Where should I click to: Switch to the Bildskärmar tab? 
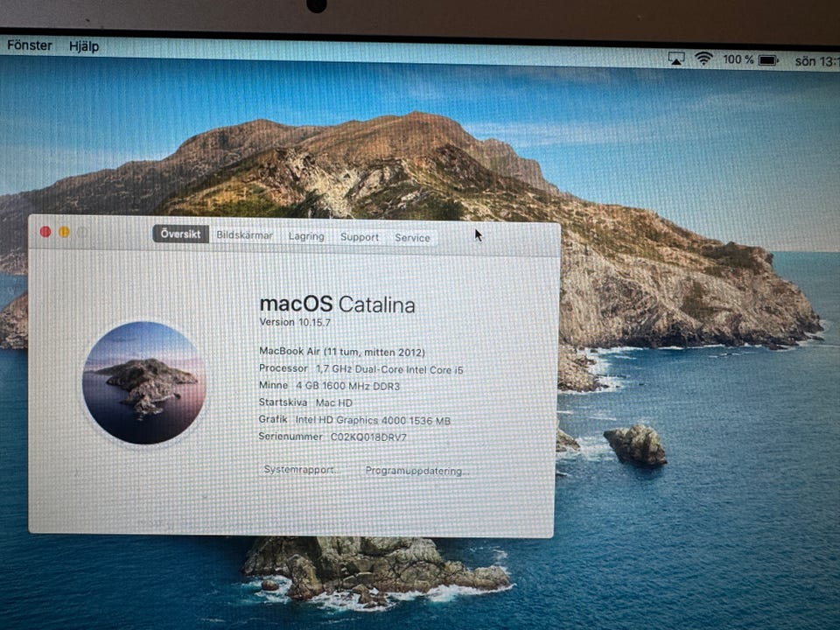coord(245,235)
